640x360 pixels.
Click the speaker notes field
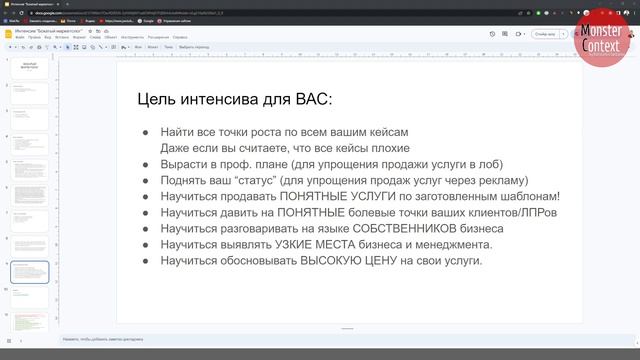[347, 340]
